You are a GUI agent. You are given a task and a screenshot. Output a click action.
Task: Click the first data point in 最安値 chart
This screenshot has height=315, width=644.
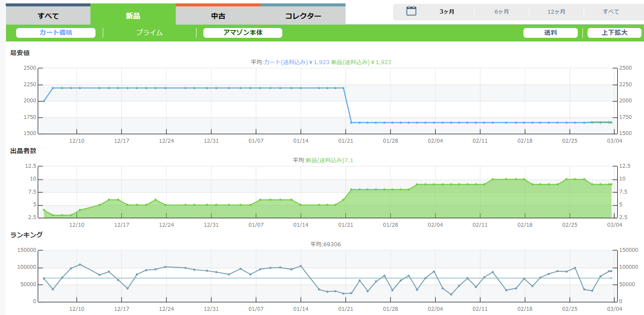click(44, 101)
